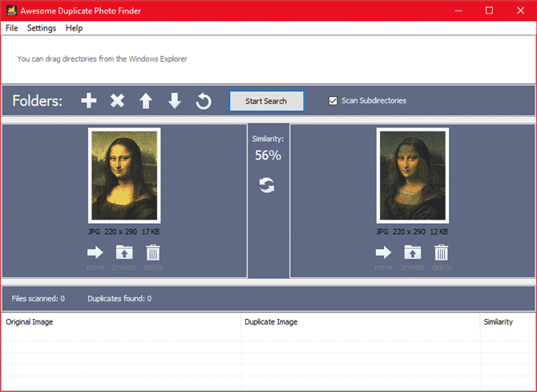Image resolution: width=537 pixels, height=392 pixels.
Task: Click the 'Duplicates found: 0' status text
Action: (x=119, y=298)
